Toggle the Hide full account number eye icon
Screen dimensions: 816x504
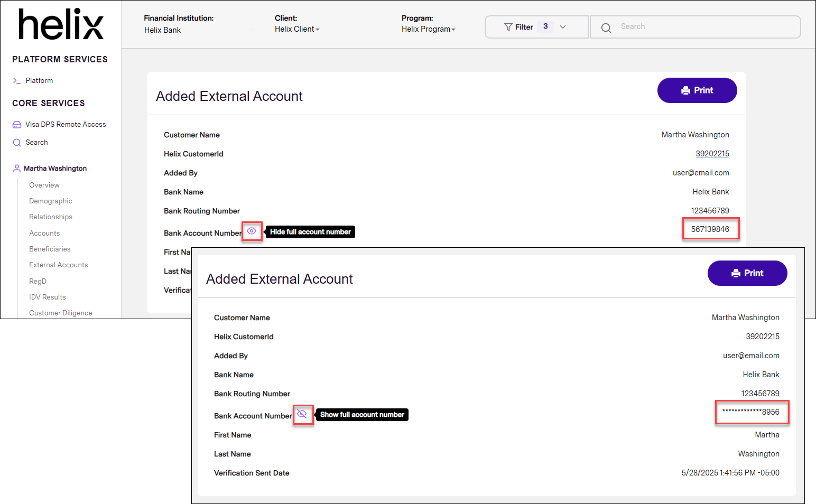[252, 231]
